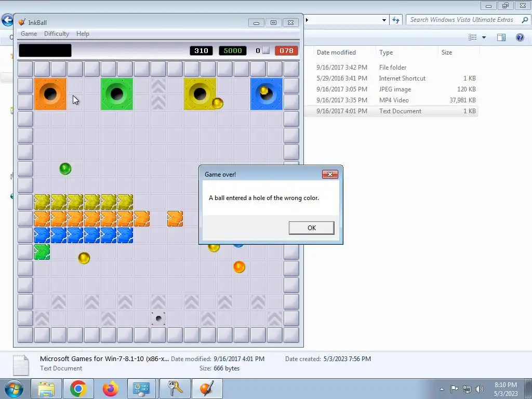Viewport: 532px width, 399px height.
Task: Select the MP4 Video row
Action: [391, 100]
